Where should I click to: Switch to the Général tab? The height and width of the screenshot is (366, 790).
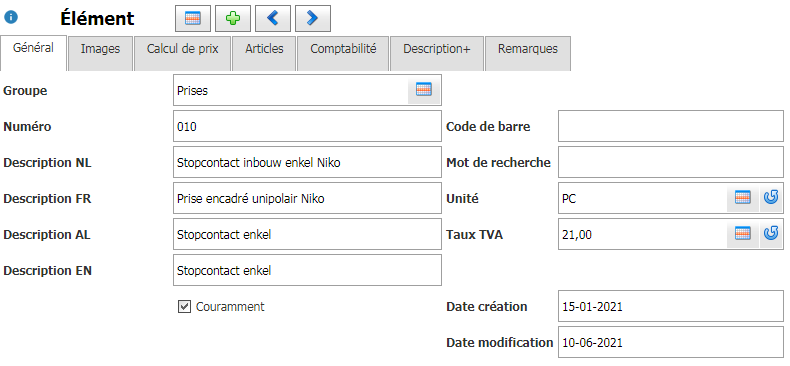click(x=33, y=53)
